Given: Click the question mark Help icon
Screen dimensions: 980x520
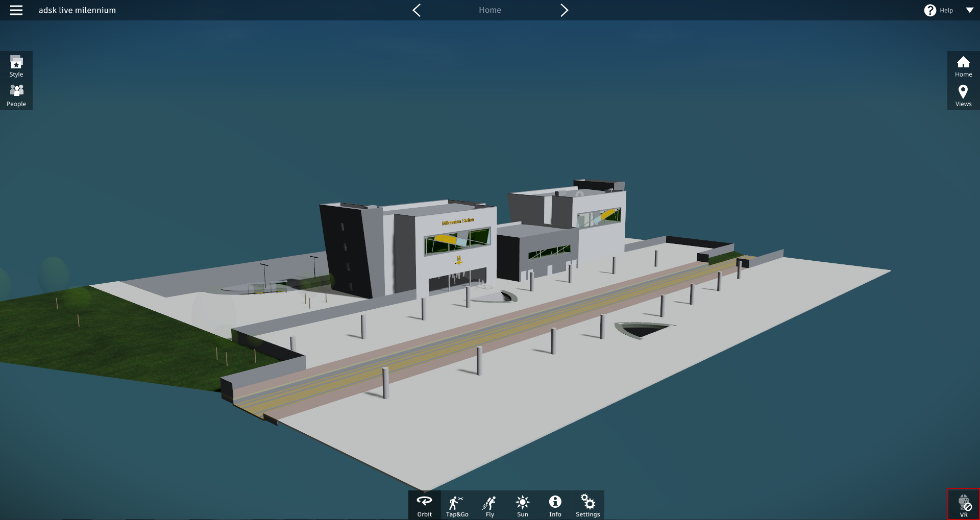Looking at the screenshot, I should pos(929,10).
